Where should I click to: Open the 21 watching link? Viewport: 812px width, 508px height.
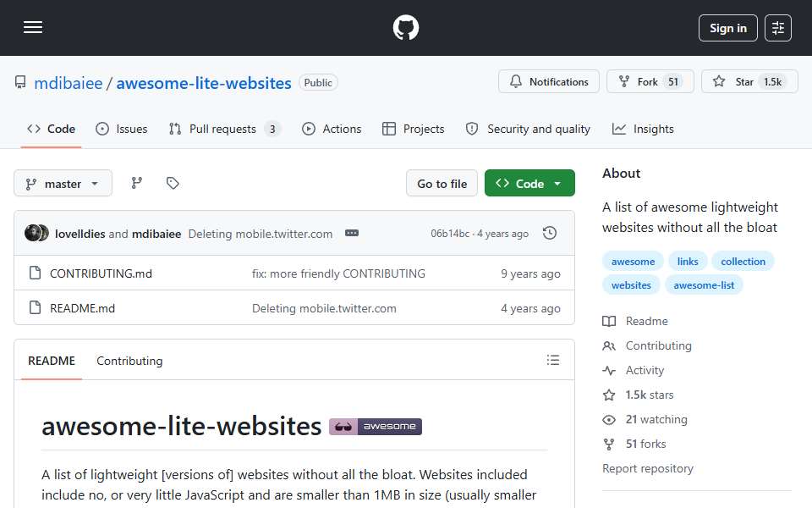click(645, 419)
